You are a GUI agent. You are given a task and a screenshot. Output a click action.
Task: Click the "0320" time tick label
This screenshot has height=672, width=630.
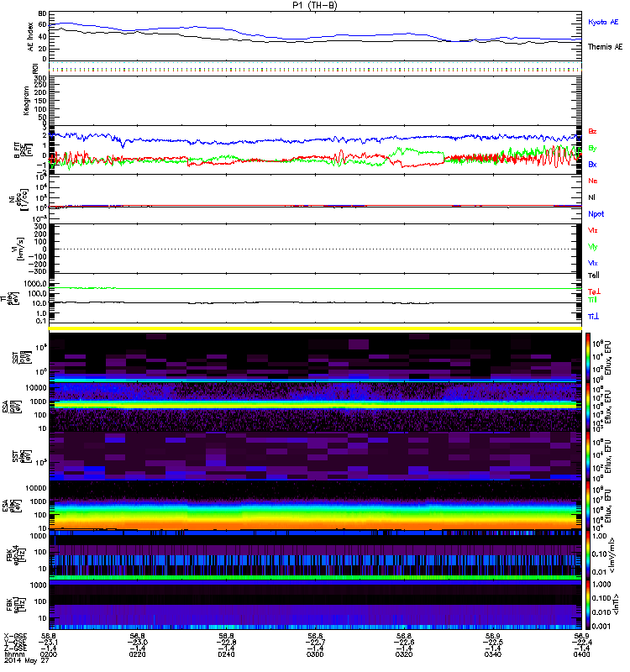click(x=404, y=654)
